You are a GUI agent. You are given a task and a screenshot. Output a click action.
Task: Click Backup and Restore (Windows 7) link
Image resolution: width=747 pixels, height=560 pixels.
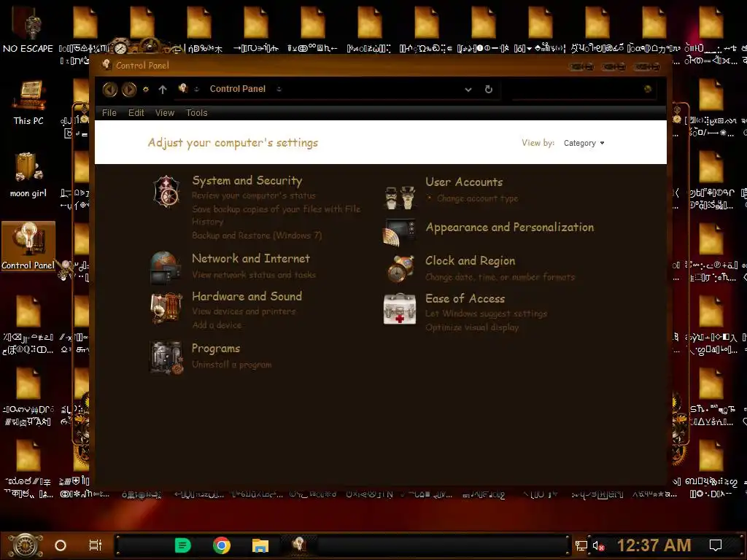[257, 236]
